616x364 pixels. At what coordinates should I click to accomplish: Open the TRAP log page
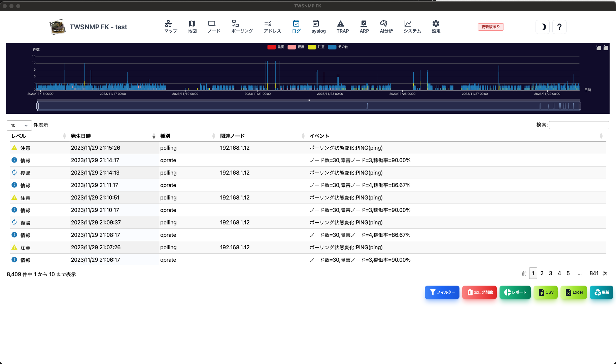tap(342, 27)
